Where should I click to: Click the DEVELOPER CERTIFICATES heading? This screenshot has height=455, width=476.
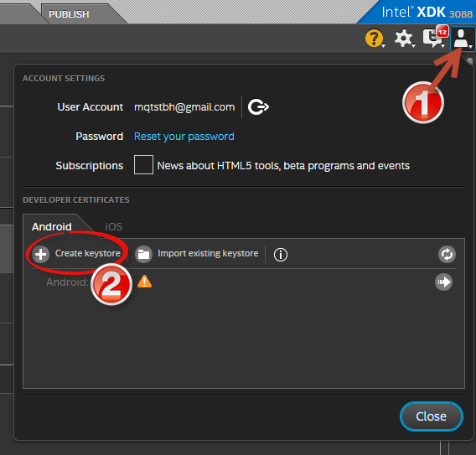pos(76,199)
